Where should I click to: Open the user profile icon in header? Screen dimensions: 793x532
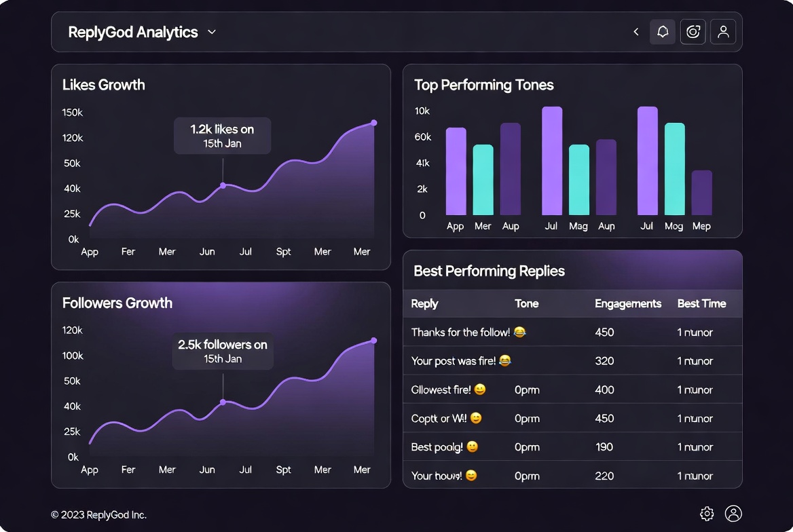723,32
